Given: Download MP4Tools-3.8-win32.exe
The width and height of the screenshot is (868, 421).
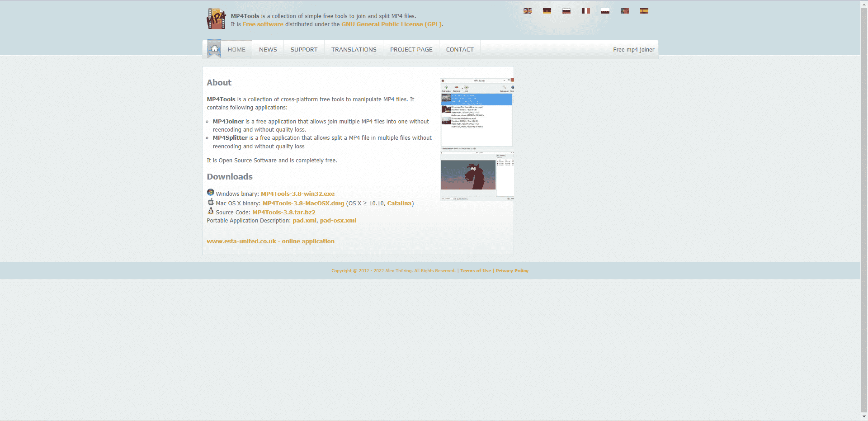Looking at the screenshot, I should click(x=298, y=194).
